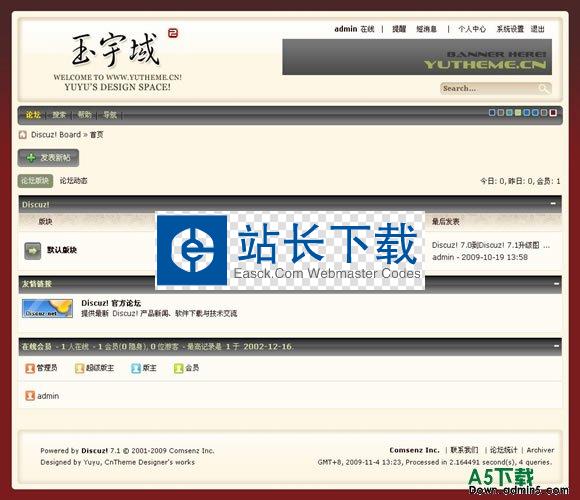580x500 pixels.
Task: Open 系统设置 link
Action: 510,29
